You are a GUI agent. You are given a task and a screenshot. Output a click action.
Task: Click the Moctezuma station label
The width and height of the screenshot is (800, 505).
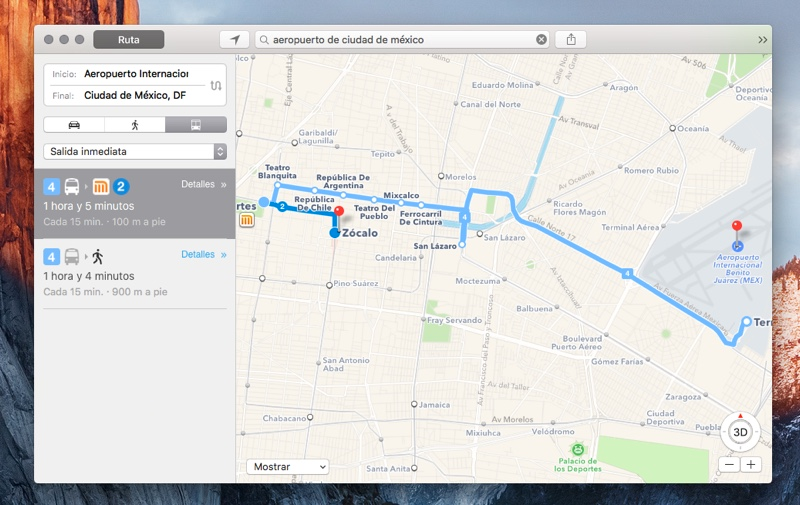tap(478, 281)
